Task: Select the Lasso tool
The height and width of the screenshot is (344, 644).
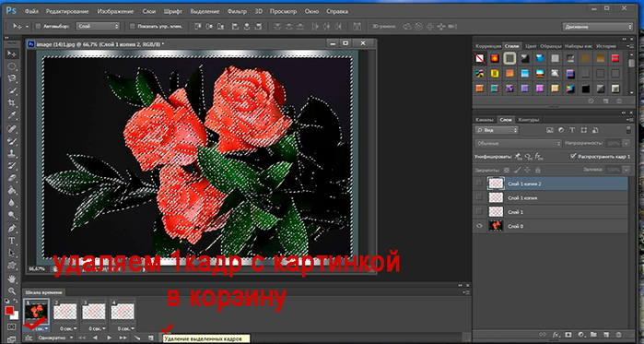Action: coord(12,78)
